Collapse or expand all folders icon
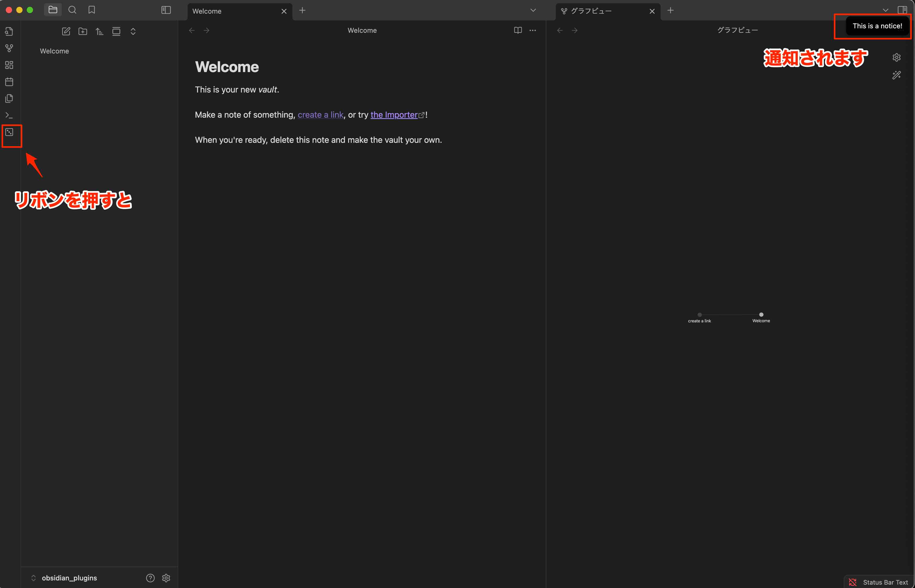Viewport: 915px width, 588px height. (133, 31)
